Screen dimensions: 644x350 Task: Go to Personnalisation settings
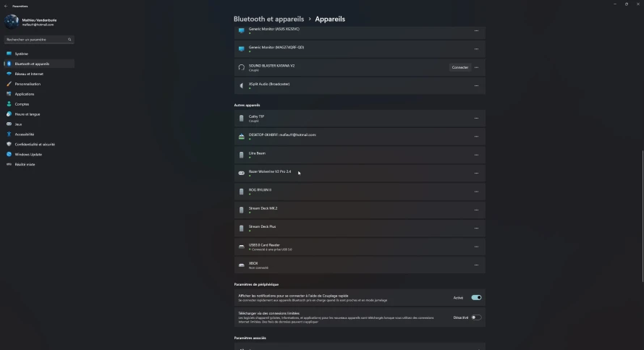[x=39, y=84]
